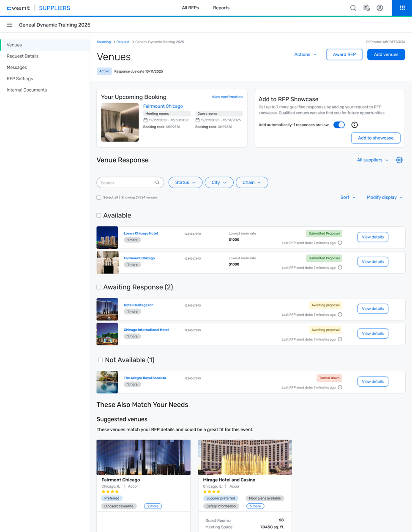Show send date info for available Fairmount Chicago
Screen dimensions: 412x532
pos(340,268)
